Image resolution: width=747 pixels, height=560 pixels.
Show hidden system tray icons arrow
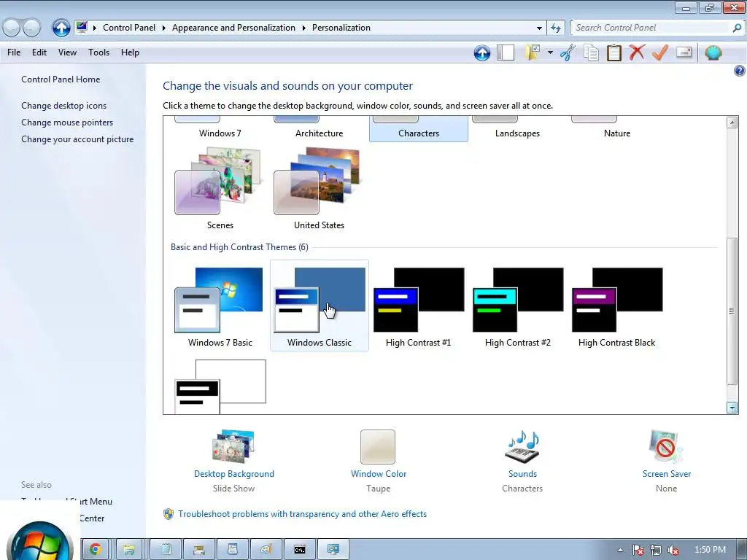tap(620, 550)
